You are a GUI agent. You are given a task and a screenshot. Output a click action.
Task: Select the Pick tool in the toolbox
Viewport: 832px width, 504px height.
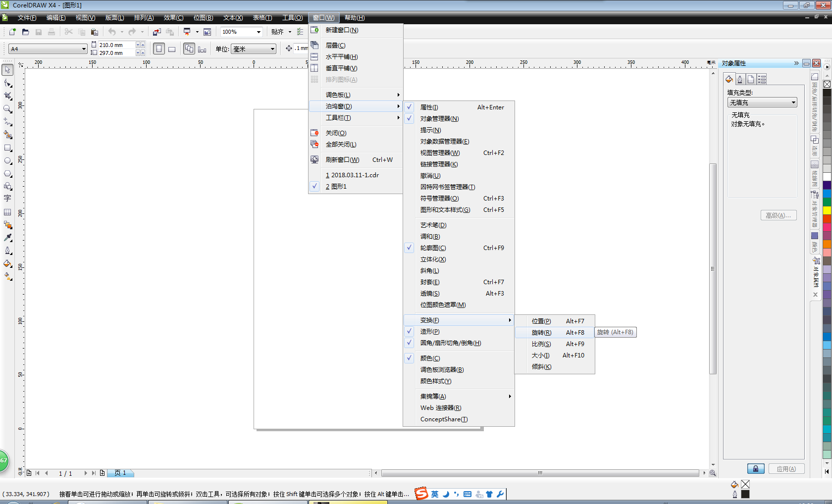7,70
